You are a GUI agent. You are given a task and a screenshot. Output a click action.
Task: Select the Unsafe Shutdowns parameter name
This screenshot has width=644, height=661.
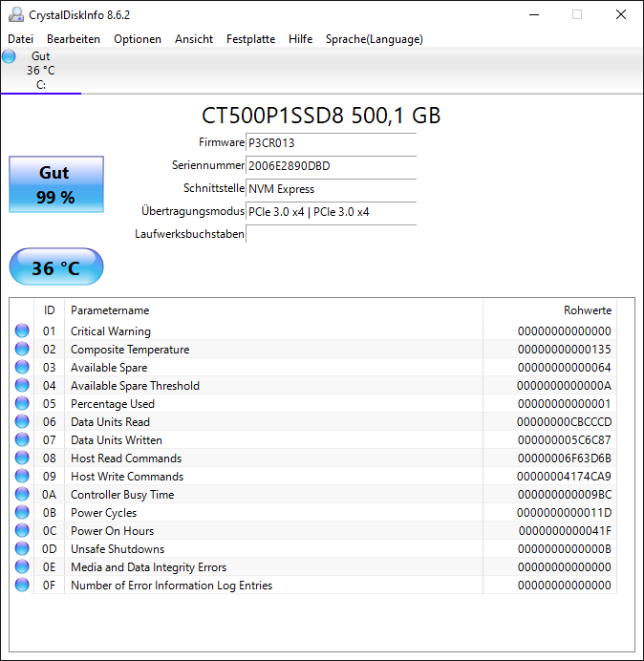[x=118, y=549]
